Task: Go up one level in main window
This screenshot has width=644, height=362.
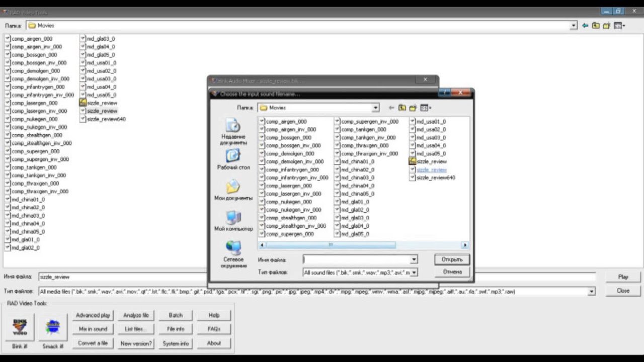Action: click(596, 26)
